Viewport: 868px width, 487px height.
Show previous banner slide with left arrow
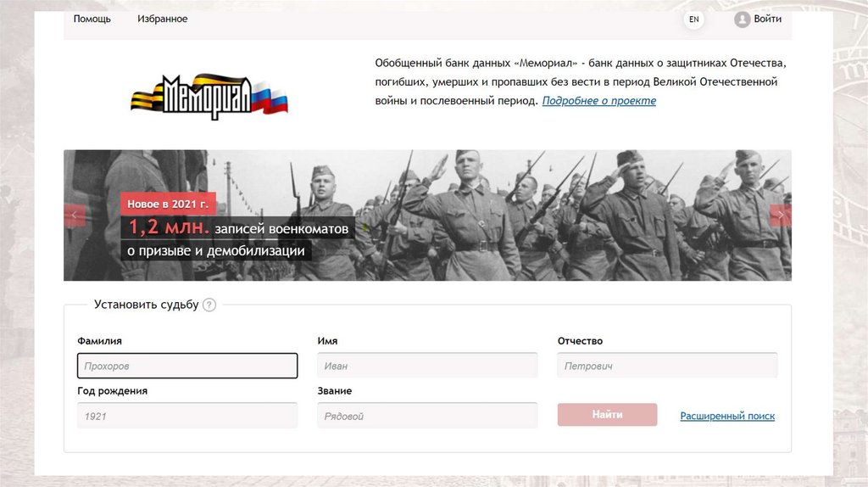[75, 216]
